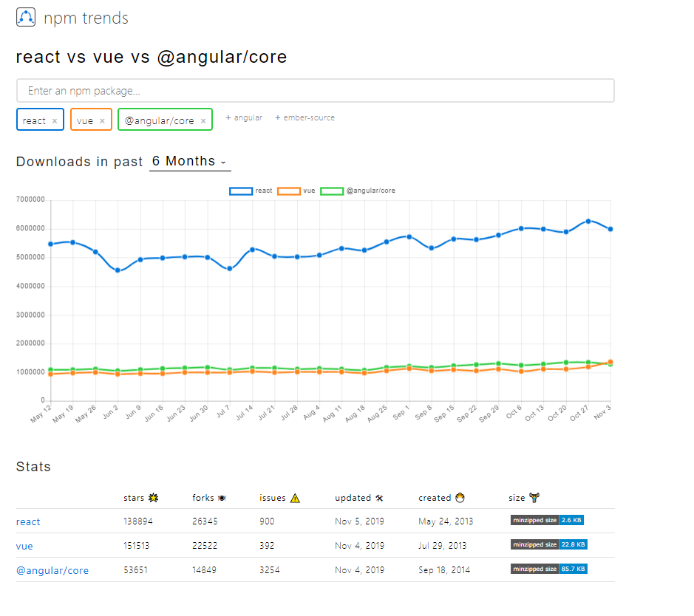Select the react issues value 900

tap(267, 521)
